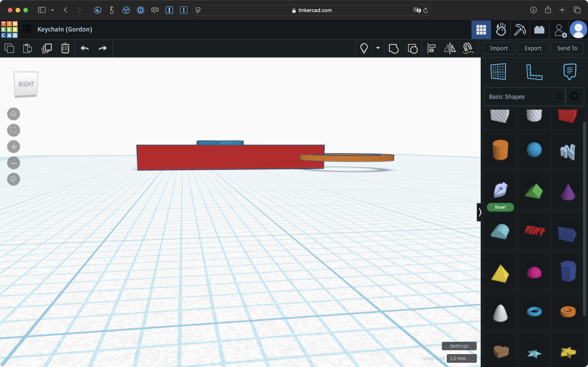Collapse the shapes panel with chevron

pos(480,212)
